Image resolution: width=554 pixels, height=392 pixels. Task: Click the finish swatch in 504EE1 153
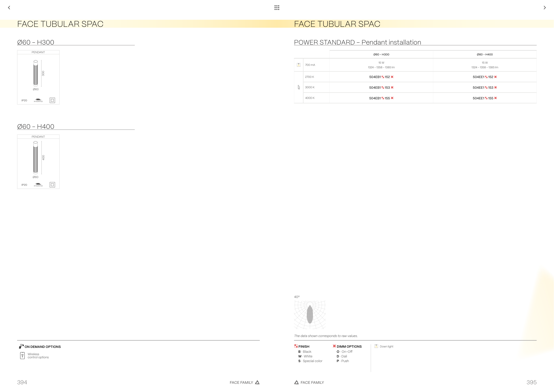click(486, 88)
